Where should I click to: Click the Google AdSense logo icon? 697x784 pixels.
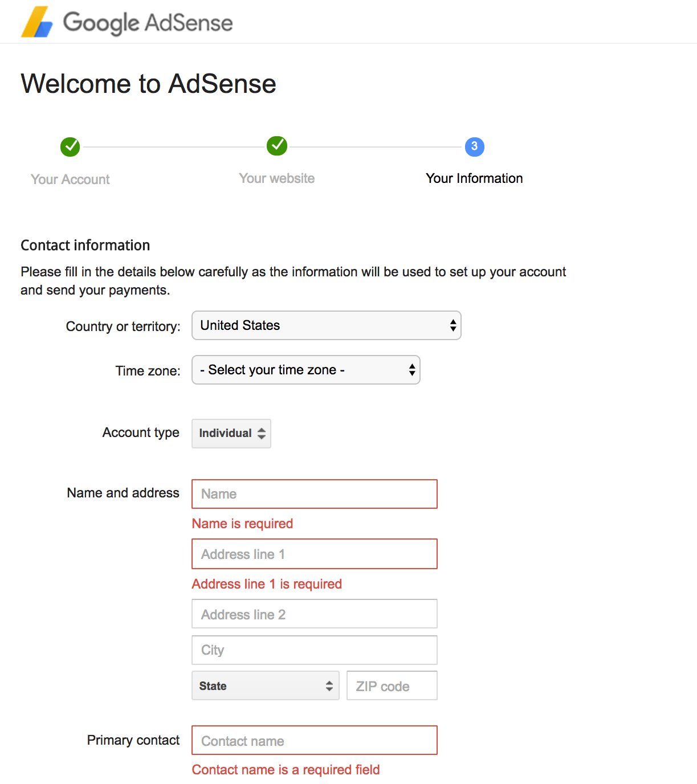tap(37, 22)
